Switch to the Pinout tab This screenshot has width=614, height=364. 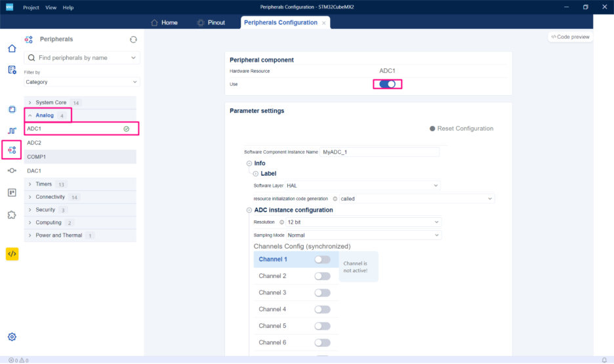point(211,23)
